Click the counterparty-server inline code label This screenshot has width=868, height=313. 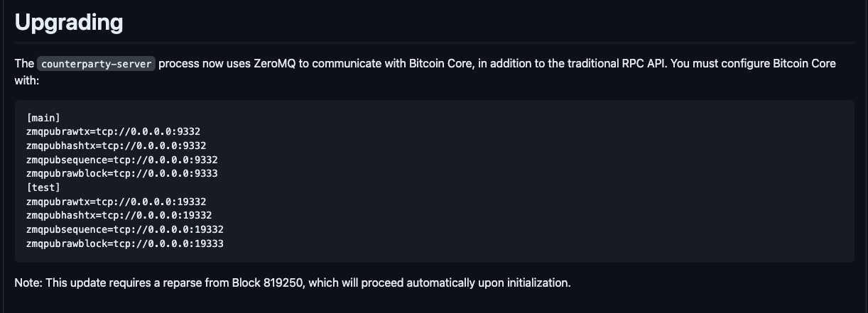[96, 63]
